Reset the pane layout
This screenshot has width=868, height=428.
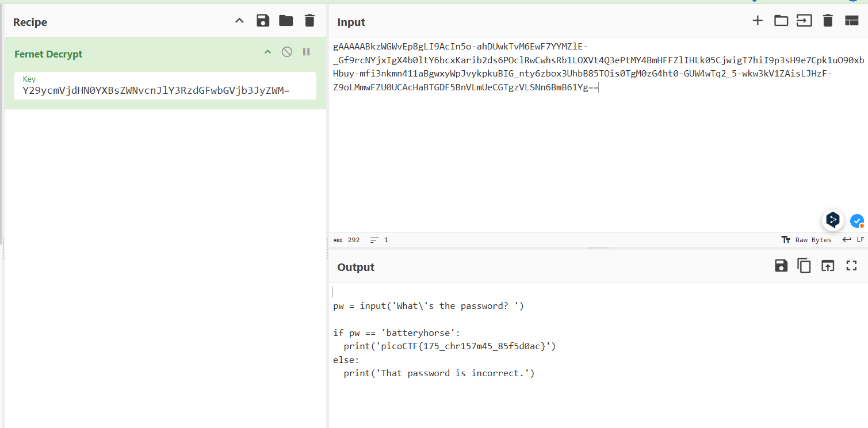pyautogui.click(x=851, y=21)
